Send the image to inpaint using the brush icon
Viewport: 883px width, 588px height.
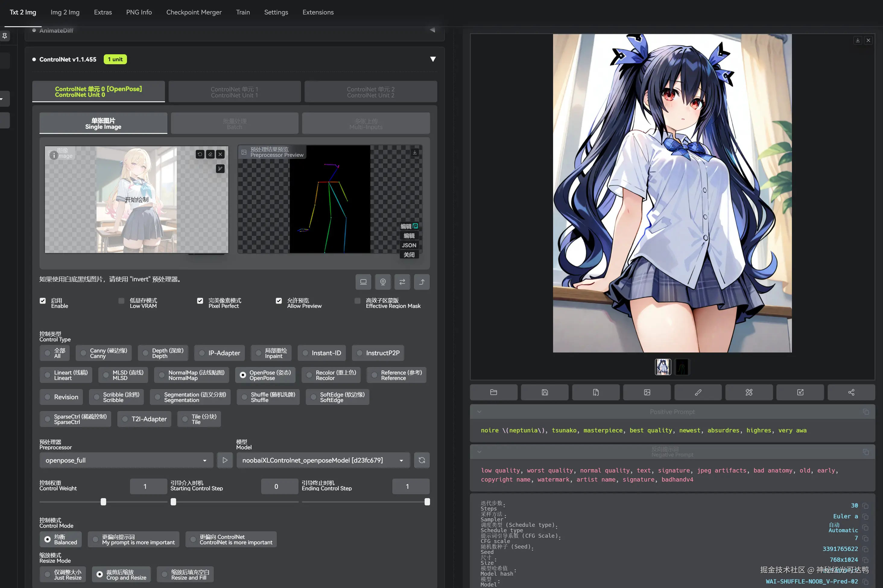698,392
